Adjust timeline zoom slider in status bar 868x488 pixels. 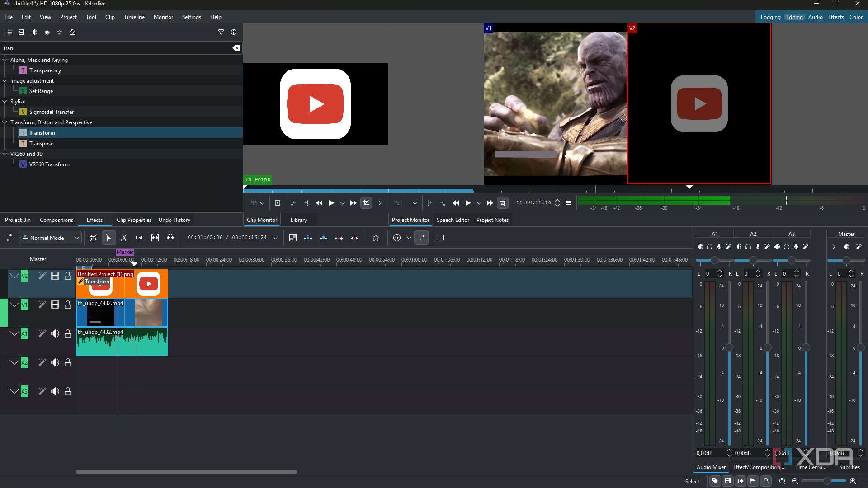(824, 481)
